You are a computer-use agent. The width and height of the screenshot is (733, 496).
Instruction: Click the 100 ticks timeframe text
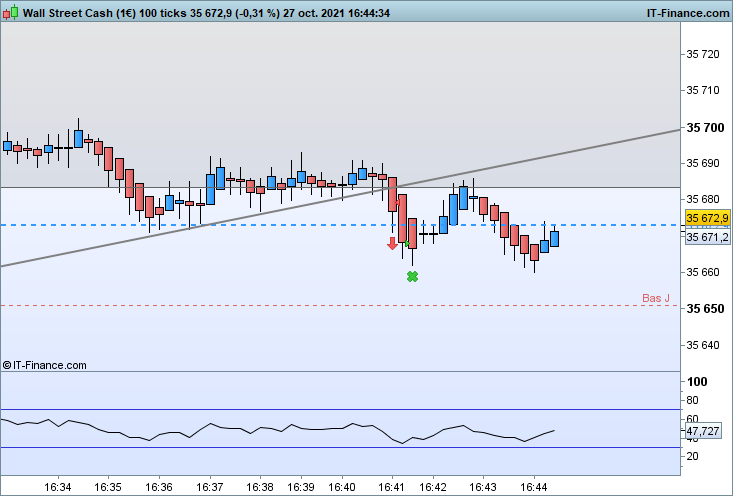163,13
